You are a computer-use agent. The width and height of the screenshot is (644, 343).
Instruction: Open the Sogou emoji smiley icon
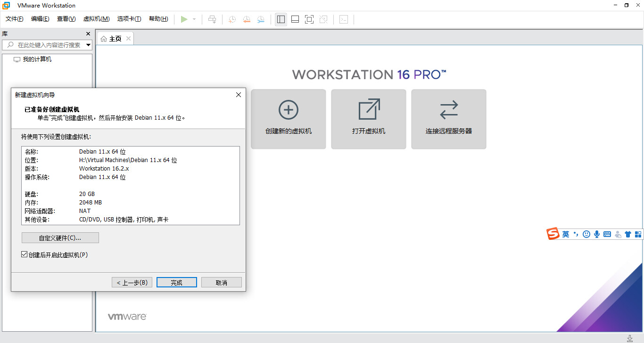point(586,234)
